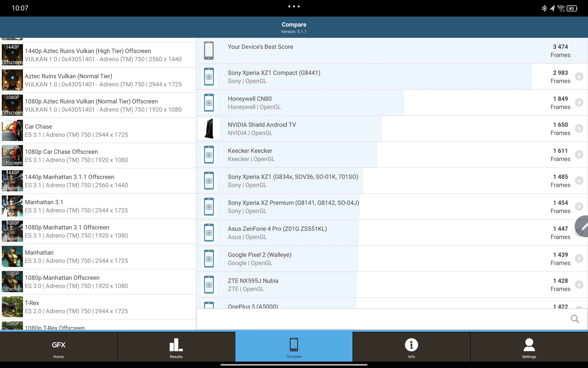
Task: Select 1080p Manhattan 3.1 Offscreen thumbnail
Action: click(12, 231)
